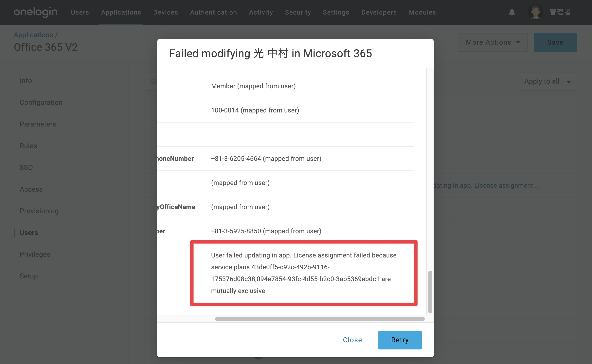Open the Activity navigation menu
Screen dimensions: 592x364
pos(261,12)
